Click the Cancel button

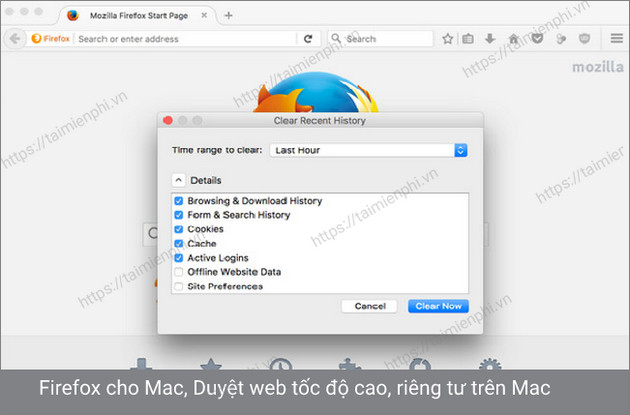coord(370,306)
